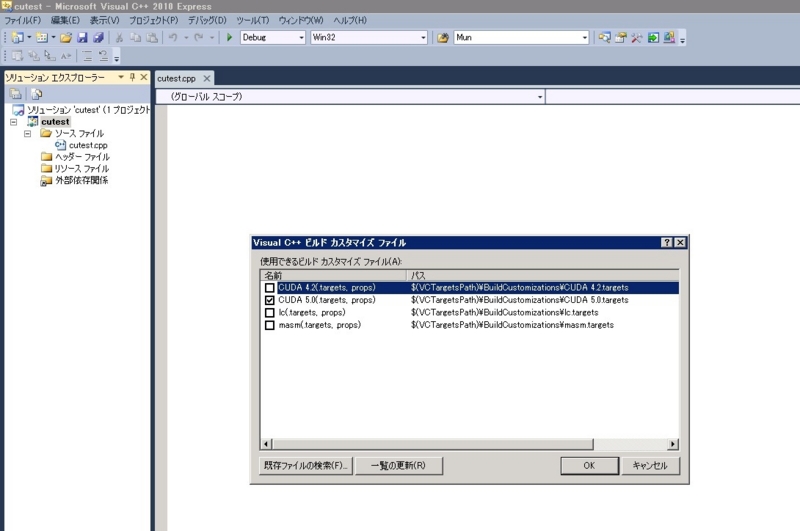Open the 表示(V) menu

click(105, 20)
